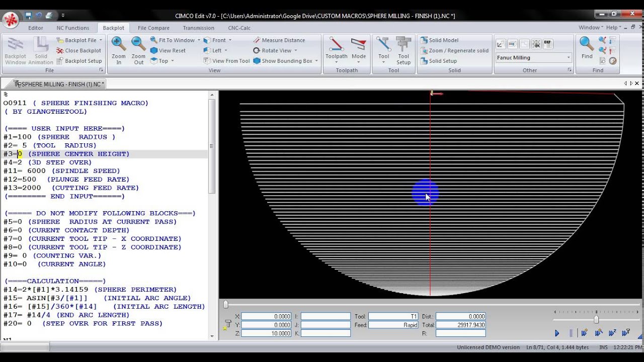Select the Top view
Image resolution: width=644 pixels, height=362 pixels.
(159, 61)
